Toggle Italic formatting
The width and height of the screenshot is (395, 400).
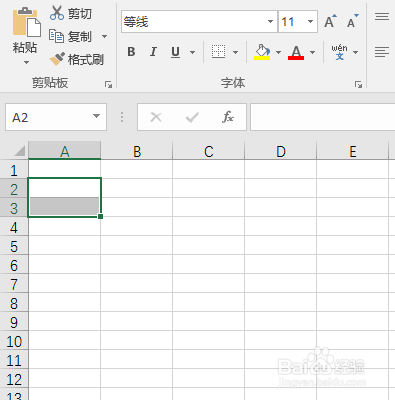coord(153,52)
